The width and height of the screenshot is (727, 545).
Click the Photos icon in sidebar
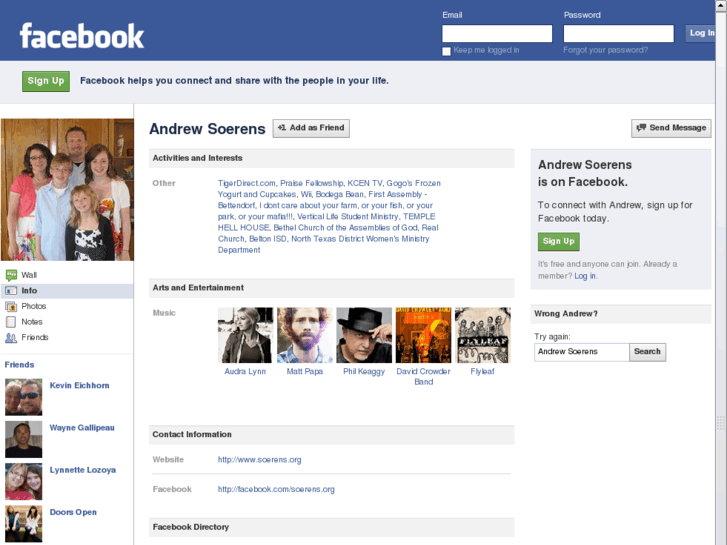11,306
